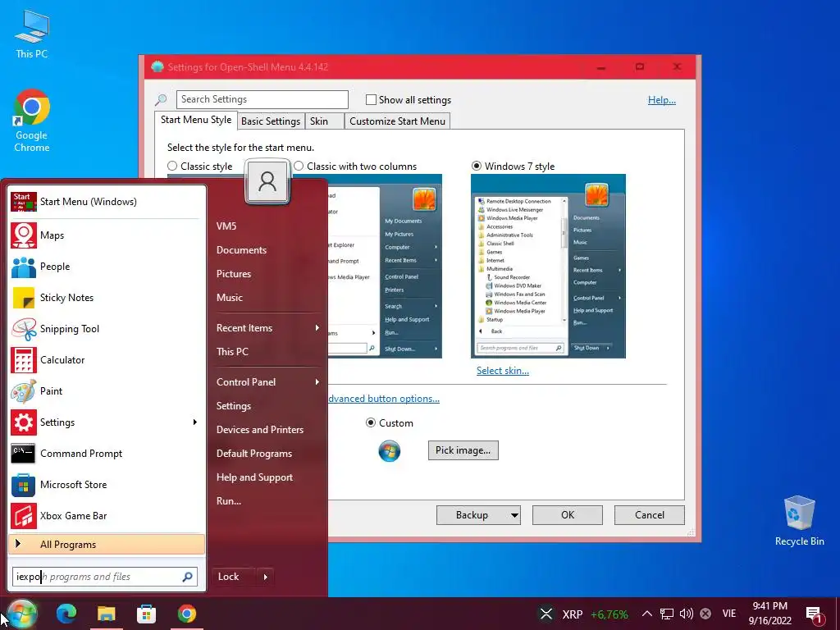This screenshot has width=840, height=630.
Task: Open Start Menu (Windows) entry
Action: click(x=106, y=202)
